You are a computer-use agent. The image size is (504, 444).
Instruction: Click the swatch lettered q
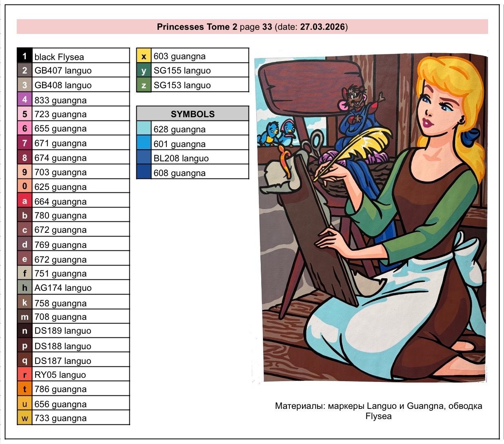coord(24,360)
